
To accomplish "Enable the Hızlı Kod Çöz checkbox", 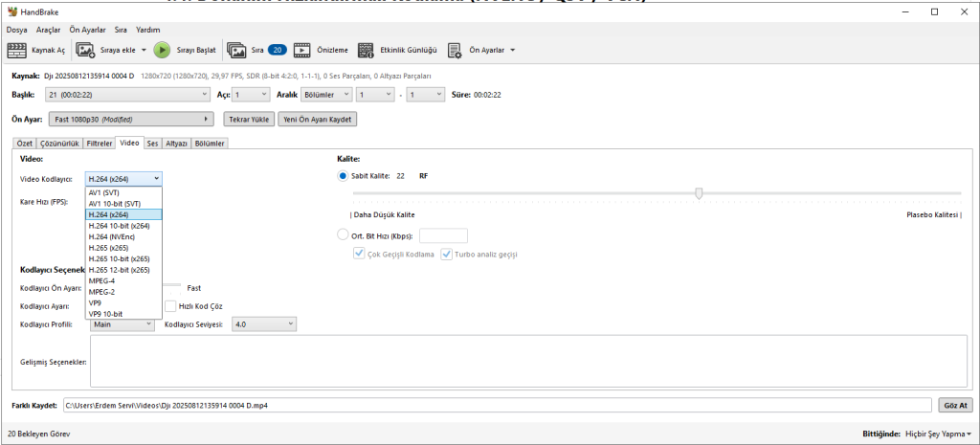I will 170,306.
